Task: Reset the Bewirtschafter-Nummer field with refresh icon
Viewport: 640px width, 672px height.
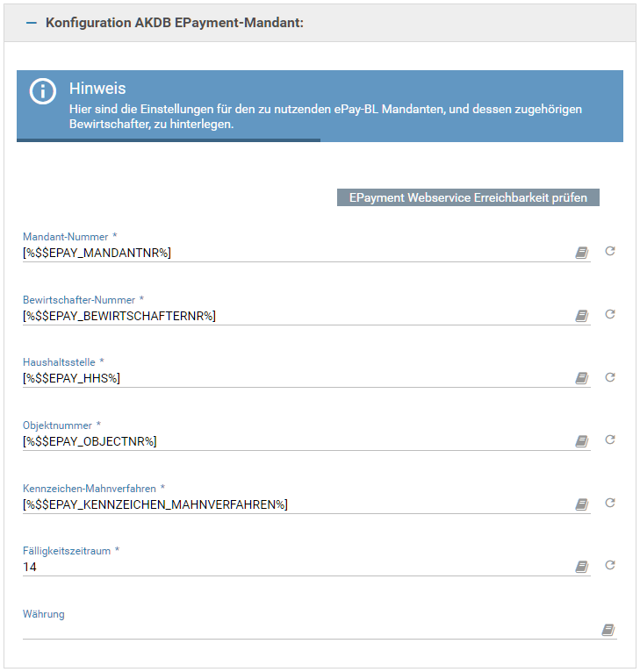Action: coord(610,314)
